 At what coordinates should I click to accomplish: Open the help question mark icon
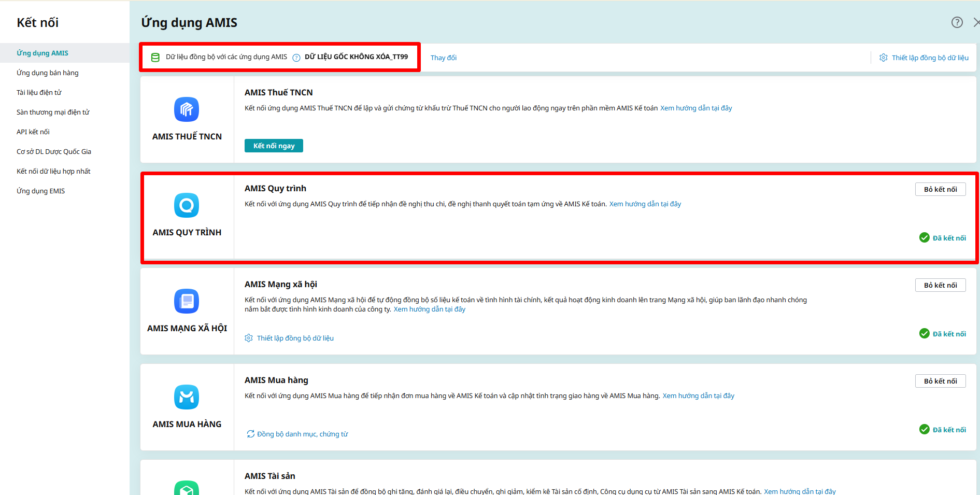coord(957,22)
